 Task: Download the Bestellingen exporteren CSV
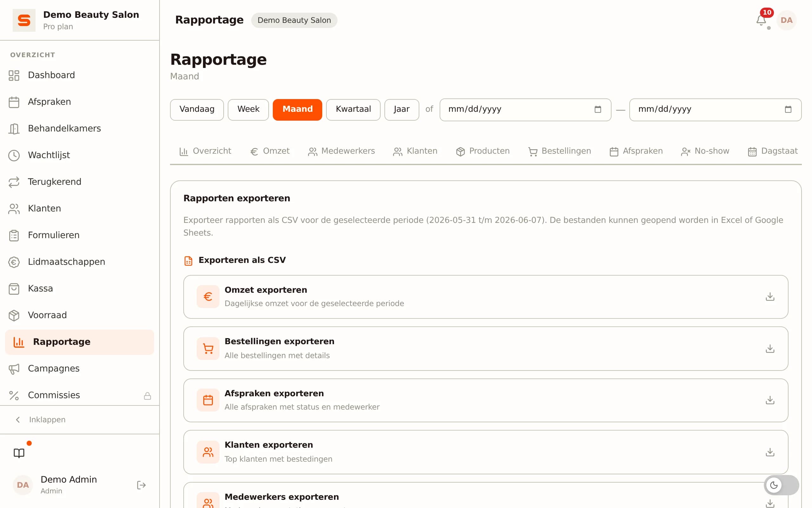click(x=770, y=348)
